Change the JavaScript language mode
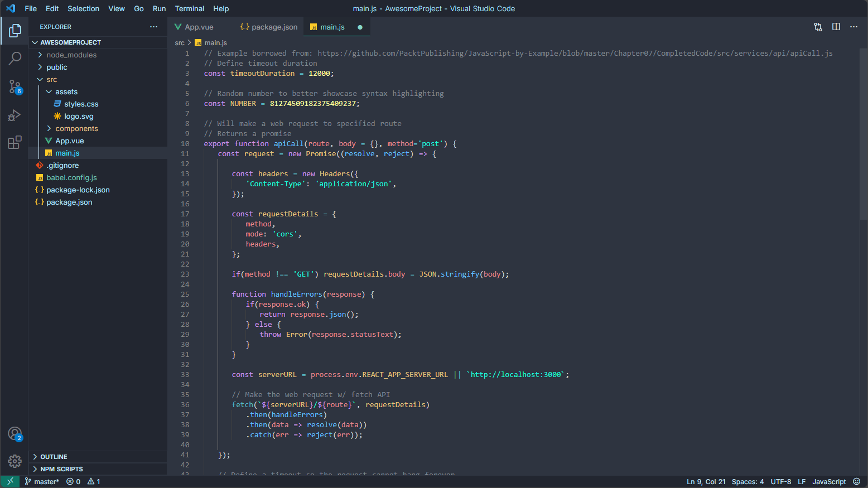 coord(828,481)
